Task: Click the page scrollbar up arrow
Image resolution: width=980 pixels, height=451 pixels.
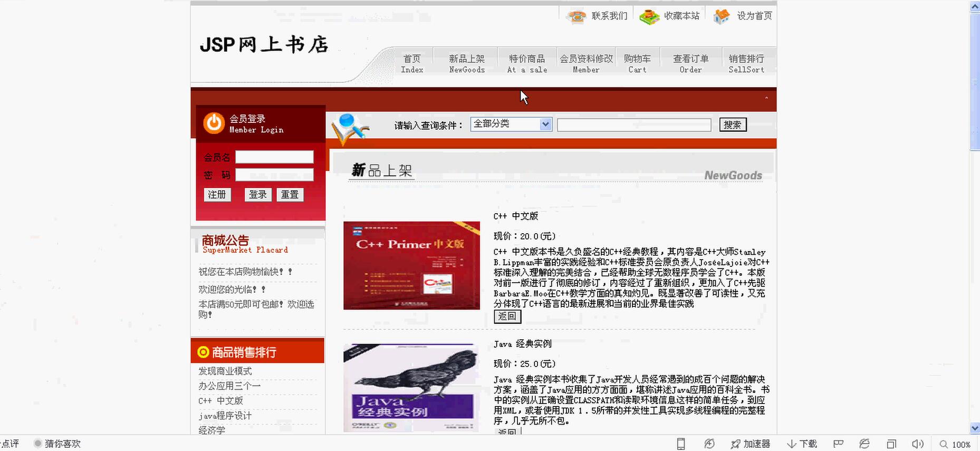Action: [975, 6]
